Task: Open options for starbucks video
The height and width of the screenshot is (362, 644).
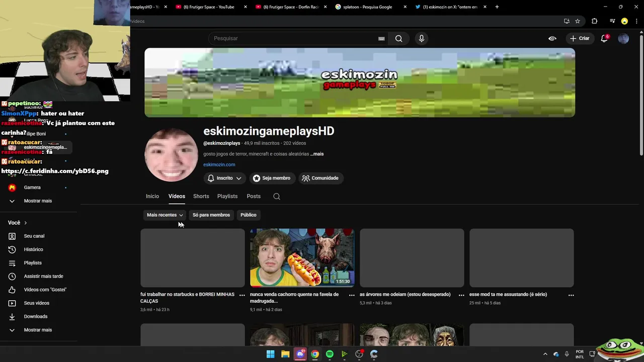Action: click(242, 295)
